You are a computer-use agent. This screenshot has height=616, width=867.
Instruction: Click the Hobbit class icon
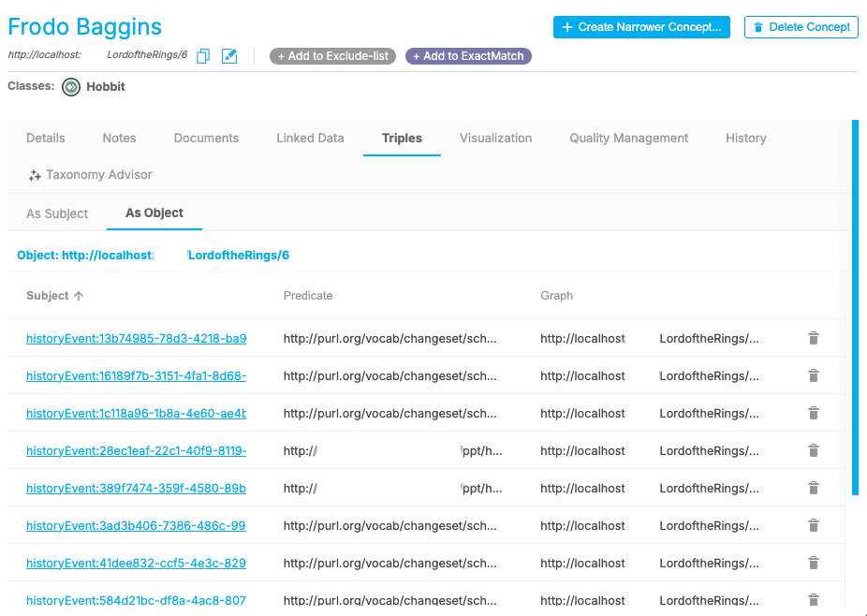71,87
